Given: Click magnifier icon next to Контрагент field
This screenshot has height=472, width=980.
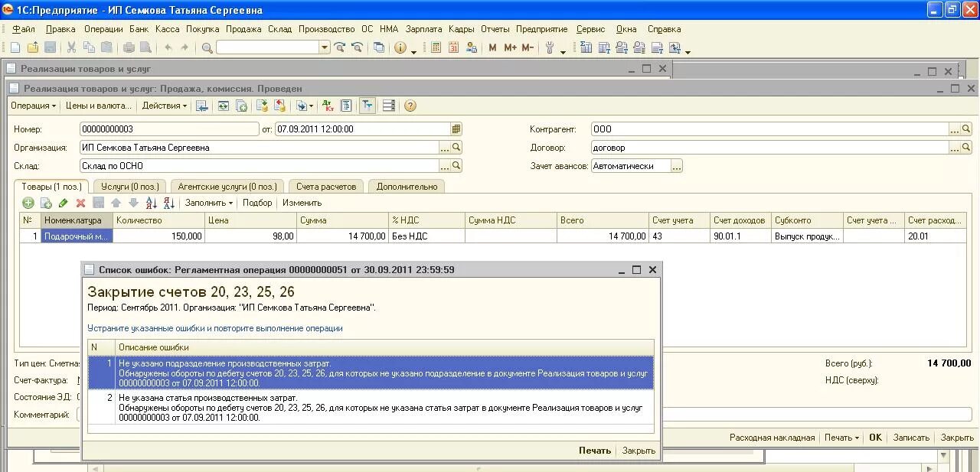Looking at the screenshot, I should click(x=966, y=129).
